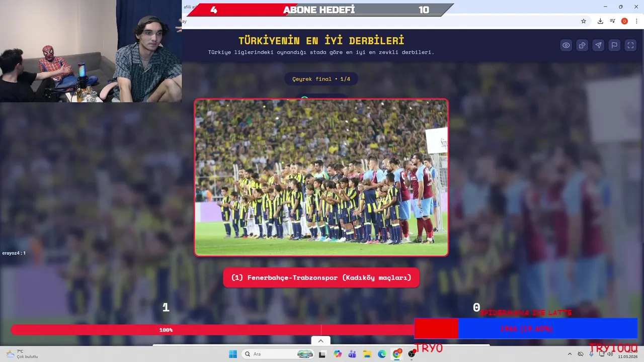Viewport: 644px width, 362px height.
Task: Click the taskbar Ara search box
Action: pyautogui.click(x=278, y=354)
